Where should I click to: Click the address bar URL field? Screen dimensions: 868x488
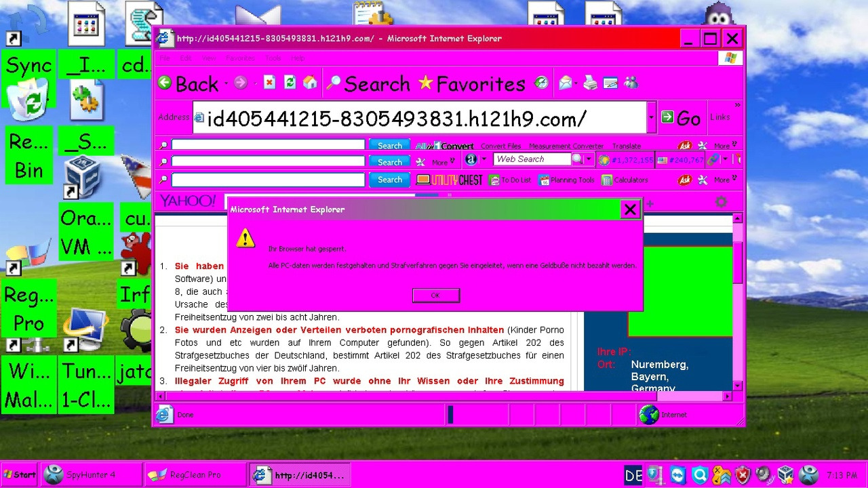(418, 118)
